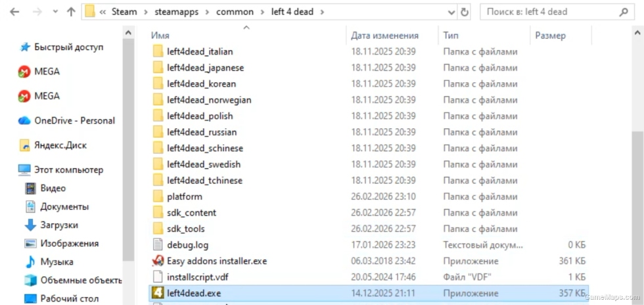The height and width of the screenshot is (305, 644).
Task: Click the debug.log text file icon
Action: (x=158, y=245)
